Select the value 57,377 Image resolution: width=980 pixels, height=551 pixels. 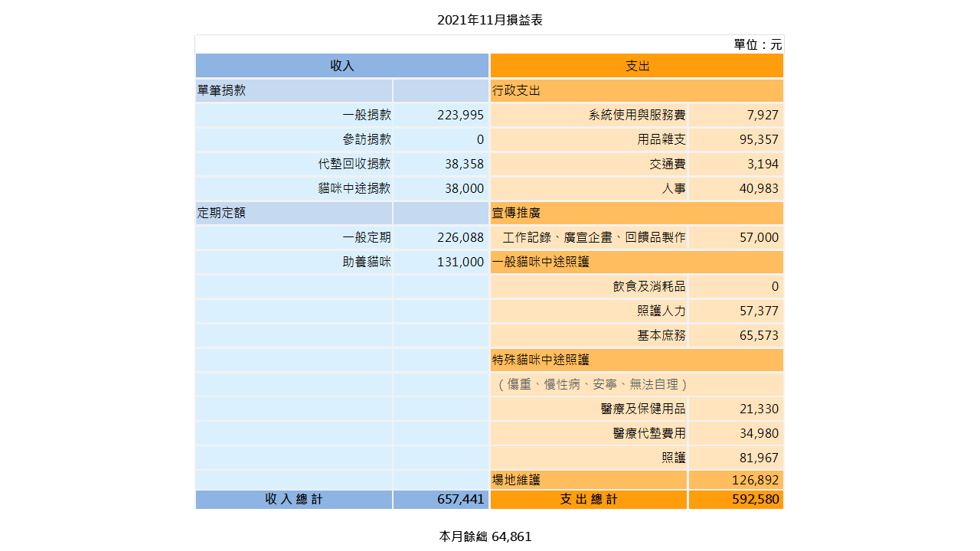759,311
